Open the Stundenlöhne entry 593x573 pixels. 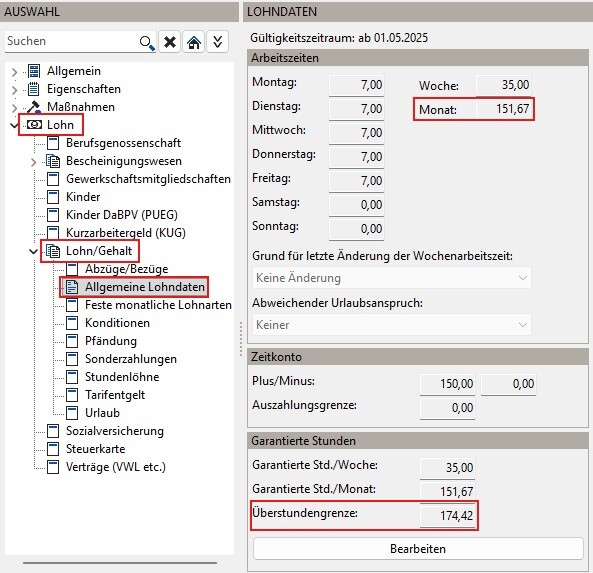(x=122, y=377)
